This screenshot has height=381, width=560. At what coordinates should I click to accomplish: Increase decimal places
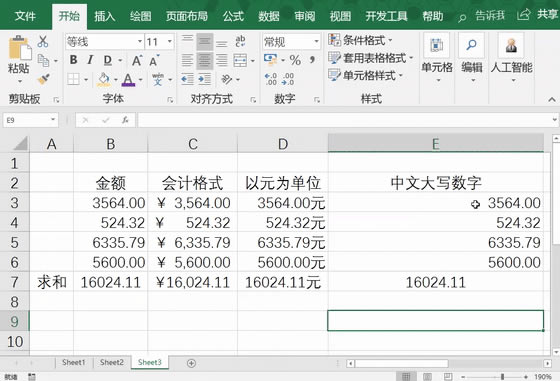click(x=271, y=79)
